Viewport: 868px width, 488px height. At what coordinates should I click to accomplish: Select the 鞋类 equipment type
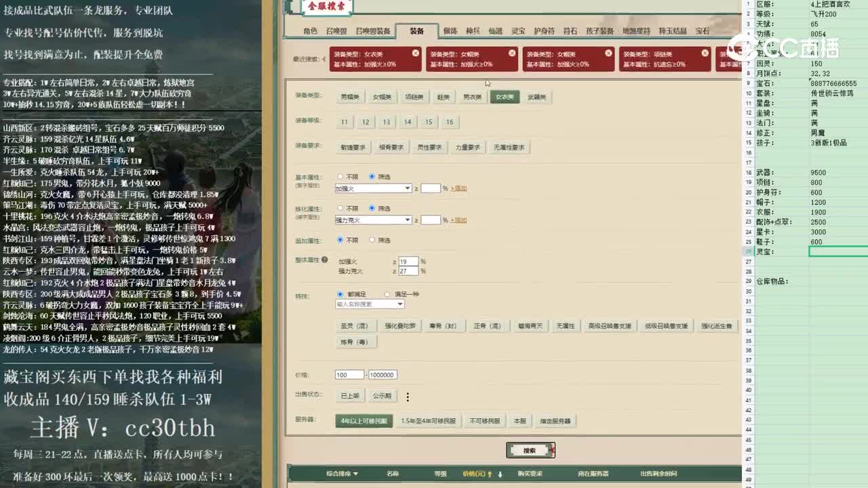point(443,97)
